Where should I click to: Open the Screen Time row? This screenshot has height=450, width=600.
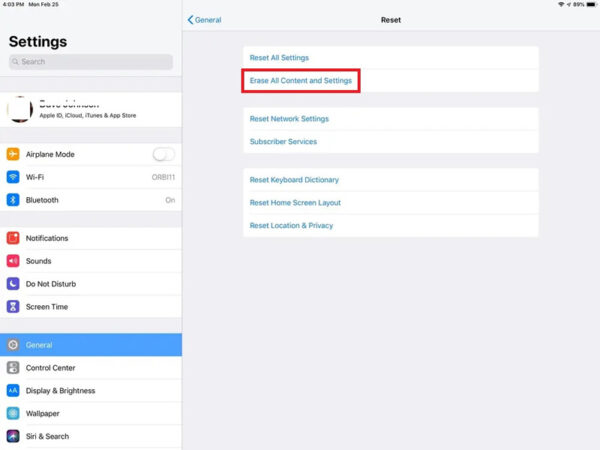pyautogui.click(x=91, y=307)
